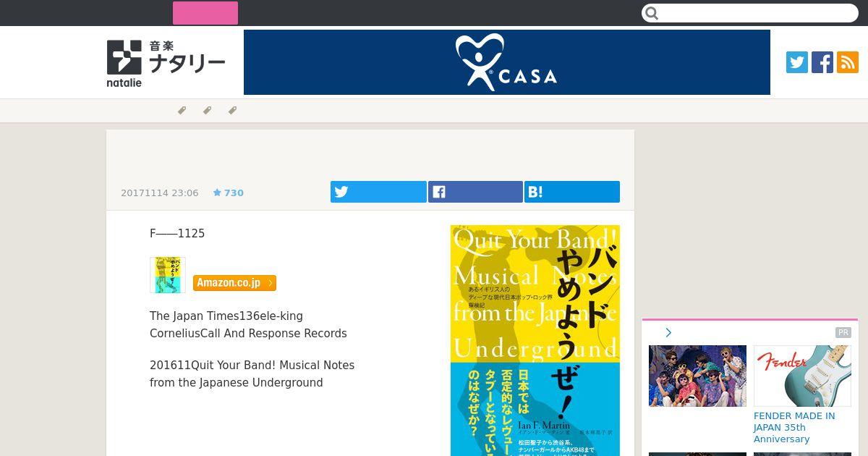Enlarge the Quit Your Band book cover
This screenshot has width=868, height=456.
(535, 340)
